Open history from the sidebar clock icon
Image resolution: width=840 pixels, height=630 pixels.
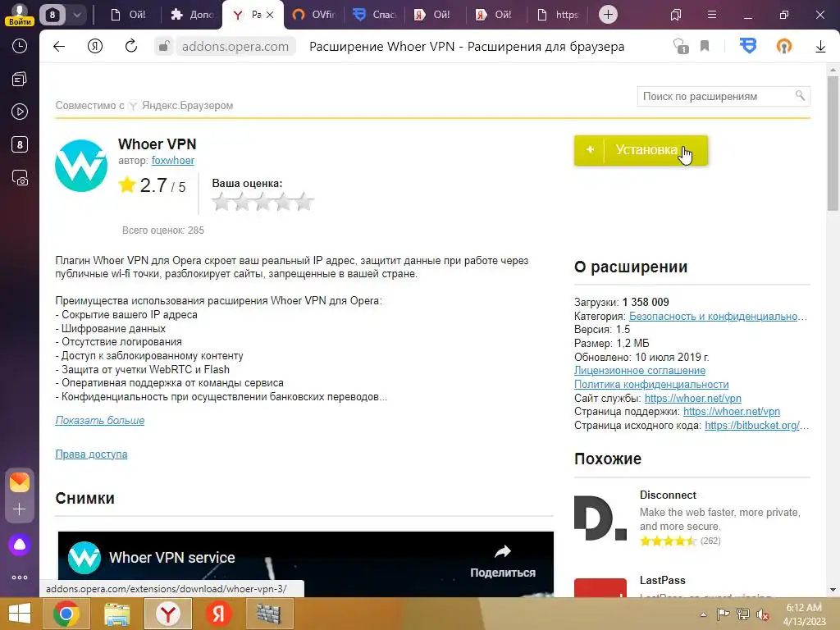tap(20, 46)
